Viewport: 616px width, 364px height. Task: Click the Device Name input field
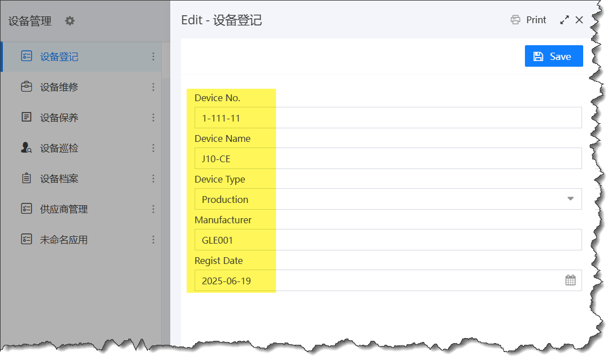click(x=387, y=158)
